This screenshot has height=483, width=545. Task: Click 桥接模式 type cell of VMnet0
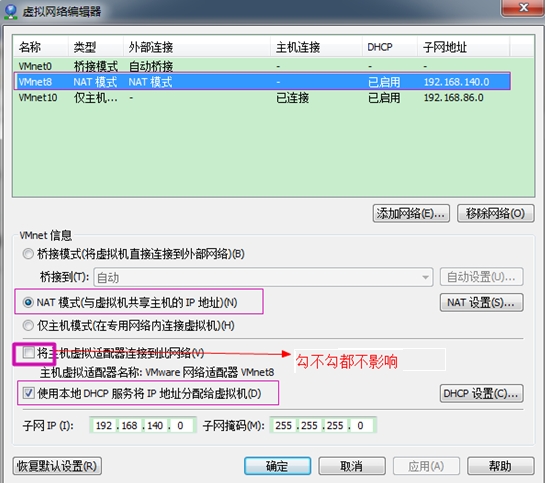click(x=96, y=66)
